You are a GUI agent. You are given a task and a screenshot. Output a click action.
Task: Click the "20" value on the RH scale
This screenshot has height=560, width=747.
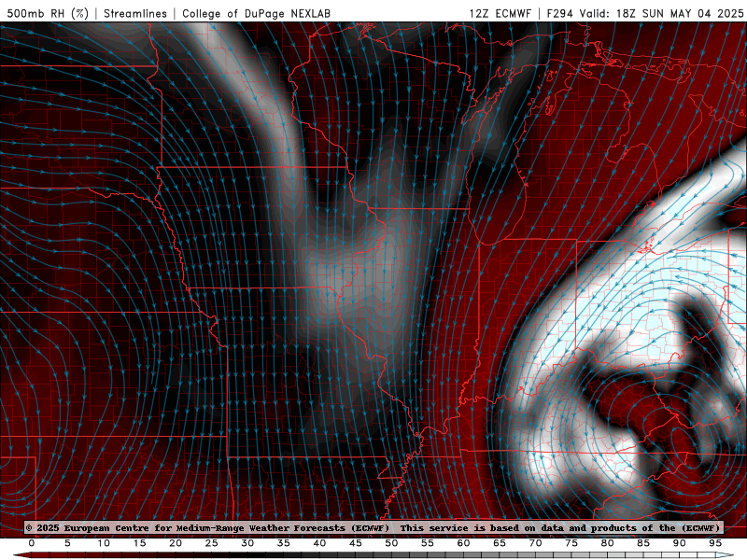(176, 543)
